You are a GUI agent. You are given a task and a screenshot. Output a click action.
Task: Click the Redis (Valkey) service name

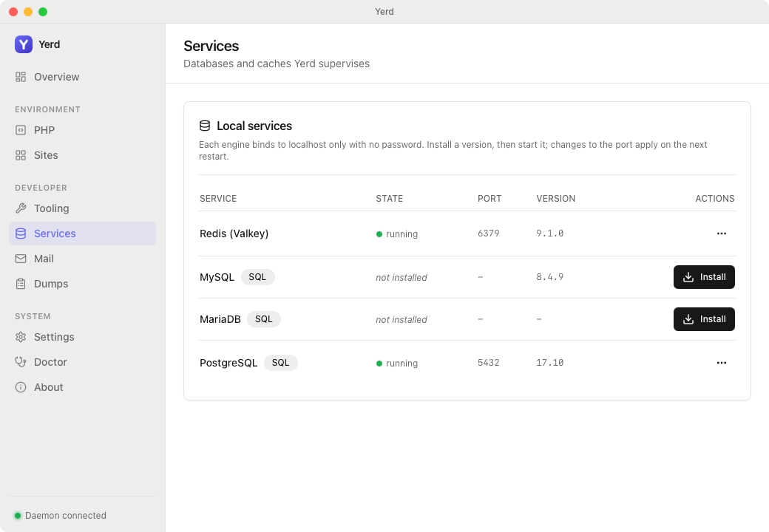(x=234, y=233)
